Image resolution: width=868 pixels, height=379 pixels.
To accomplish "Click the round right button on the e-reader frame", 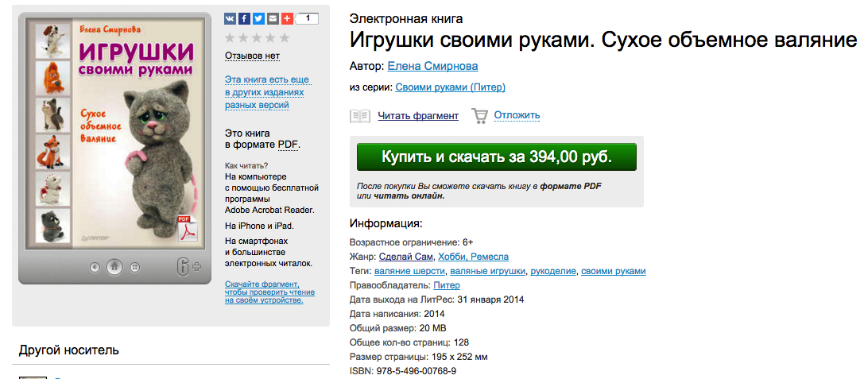I will coord(134,267).
